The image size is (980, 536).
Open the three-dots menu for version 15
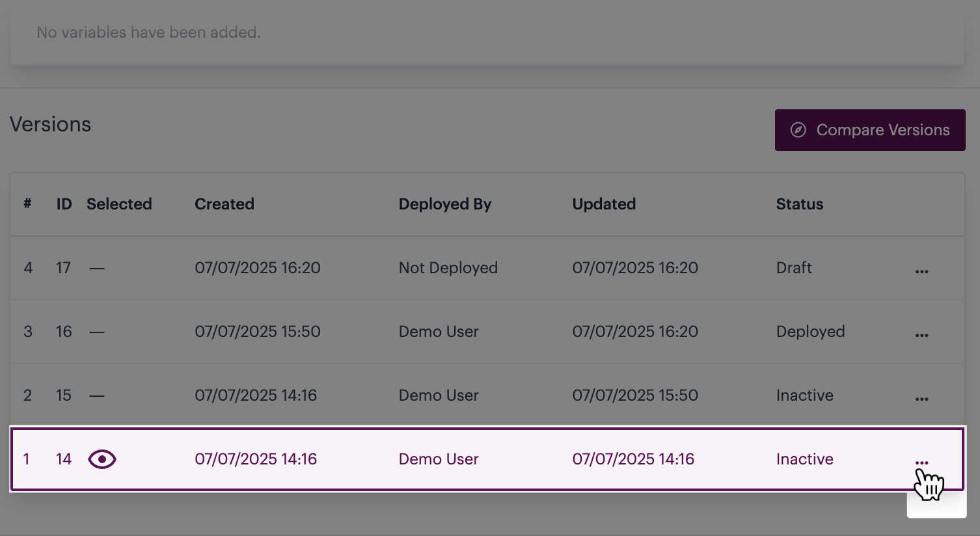[921, 399]
